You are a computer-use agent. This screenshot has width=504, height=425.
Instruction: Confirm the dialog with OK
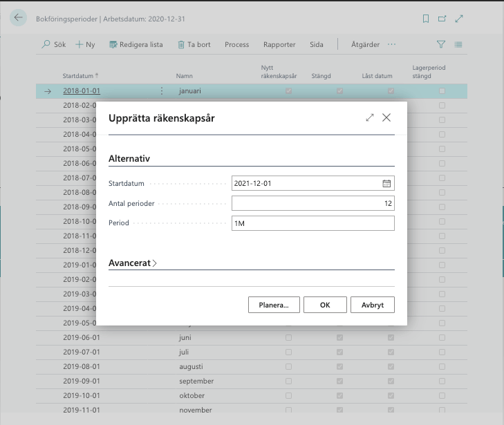point(325,305)
